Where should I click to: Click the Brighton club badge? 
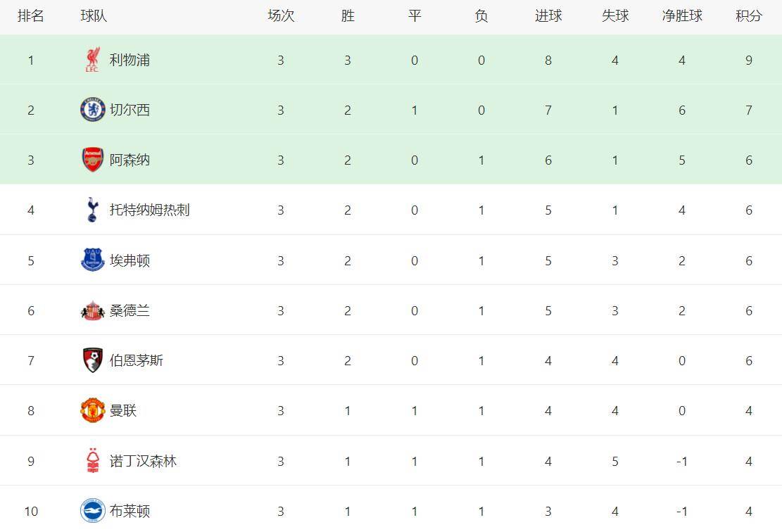coord(92,511)
